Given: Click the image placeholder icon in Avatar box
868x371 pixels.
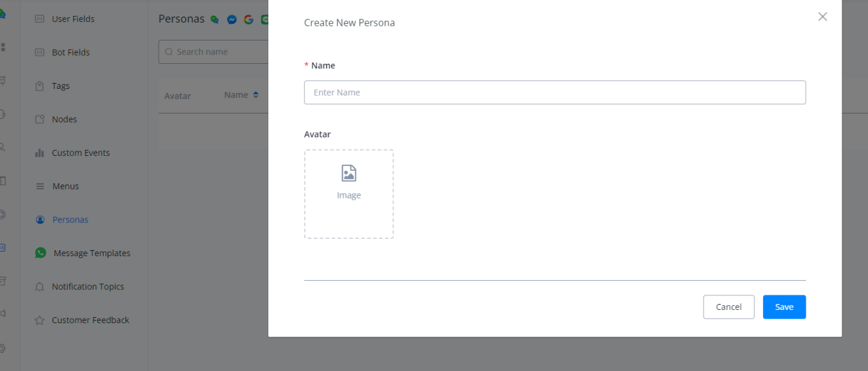Looking at the screenshot, I should click(349, 174).
